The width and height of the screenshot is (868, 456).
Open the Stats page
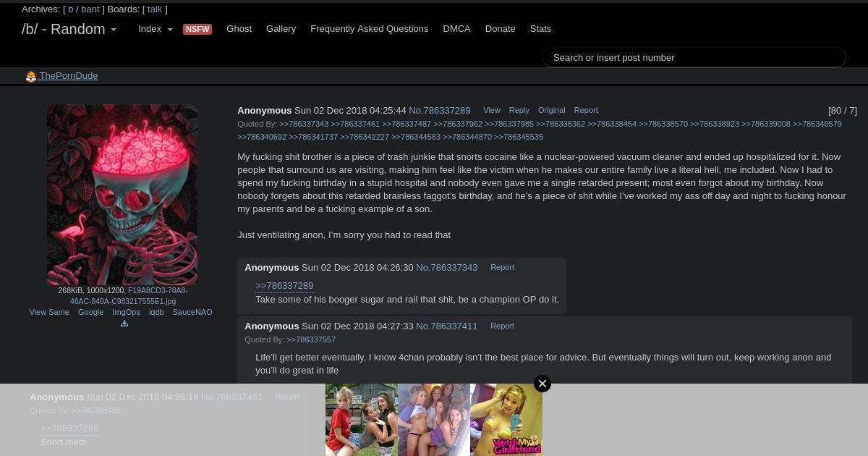(x=540, y=29)
